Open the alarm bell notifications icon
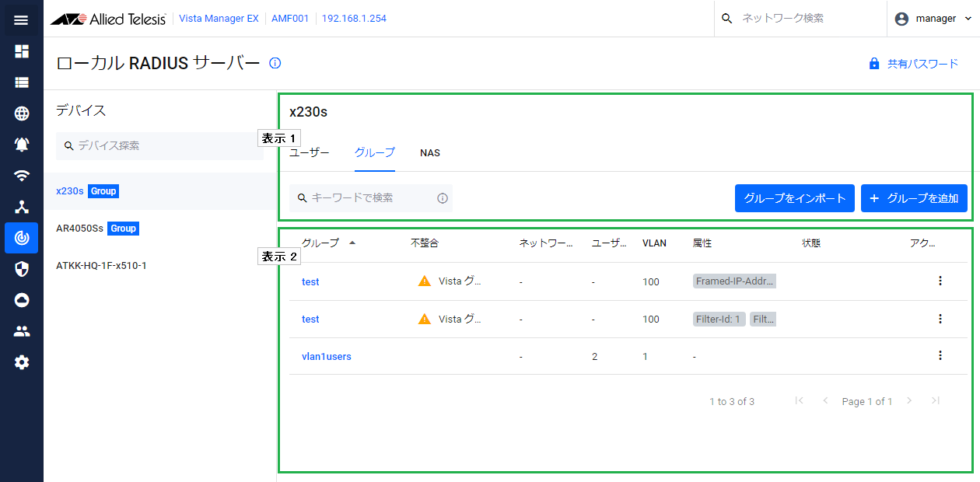Viewport: 980px width, 482px height. 21,145
